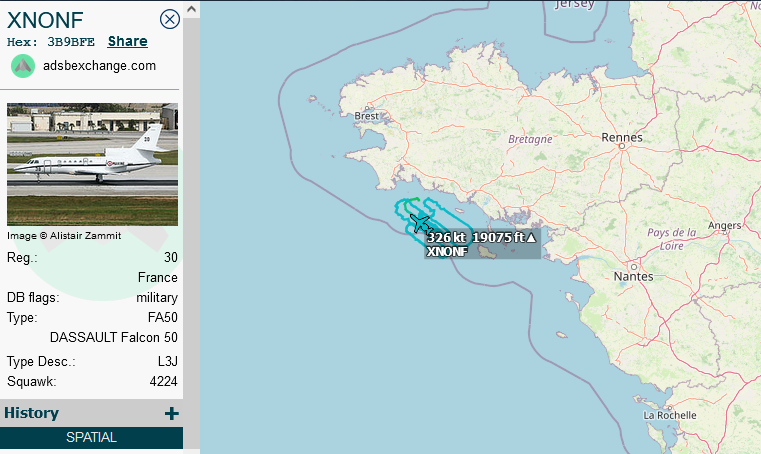Click the Nantes city label on map
The height and width of the screenshot is (454, 761).
tap(633, 276)
